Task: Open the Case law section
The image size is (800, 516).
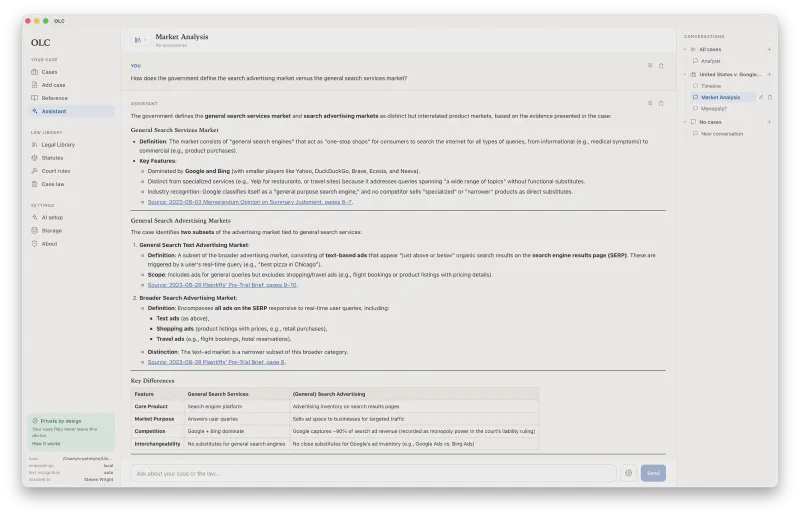Action: [71, 184]
